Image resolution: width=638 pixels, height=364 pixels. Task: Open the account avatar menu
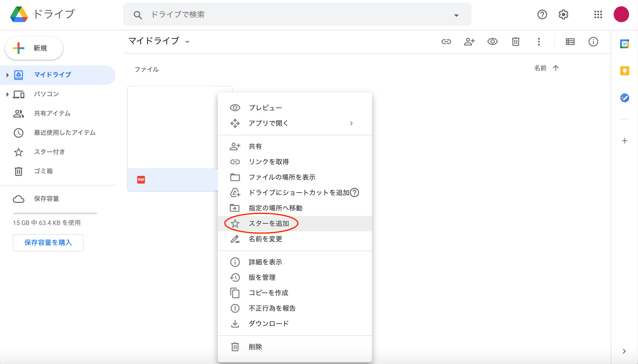click(621, 14)
